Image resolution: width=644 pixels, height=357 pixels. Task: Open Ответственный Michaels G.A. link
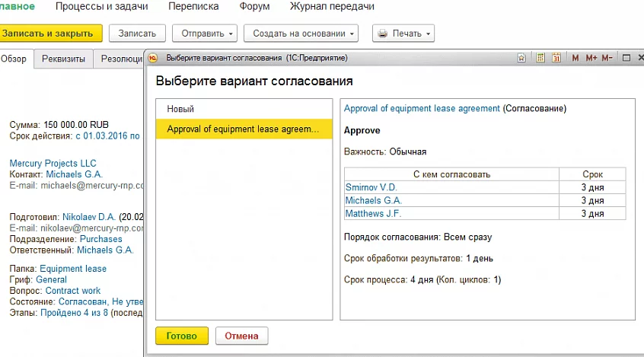click(105, 250)
